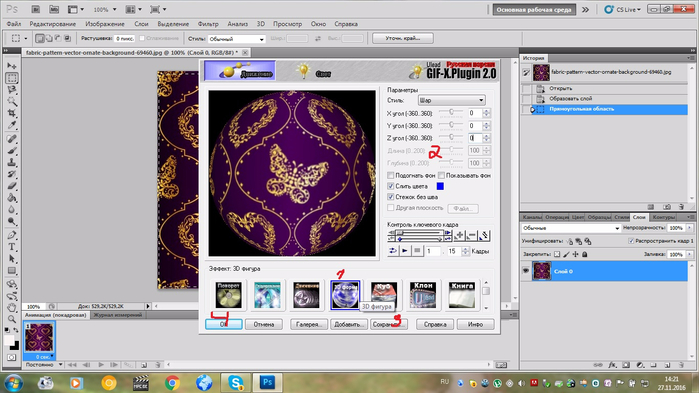Toggle history brush source for Открыть step
Image resolution: width=699 pixels, height=393 pixels.
coord(526,88)
